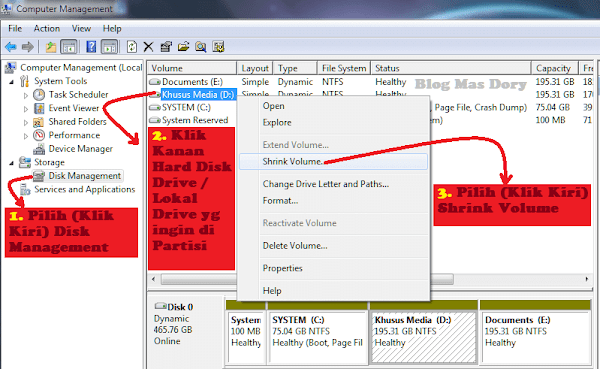This screenshot has width=600, height=369.
Task: Select Device Manager label in tree
Action: click(x=80, y=149)
